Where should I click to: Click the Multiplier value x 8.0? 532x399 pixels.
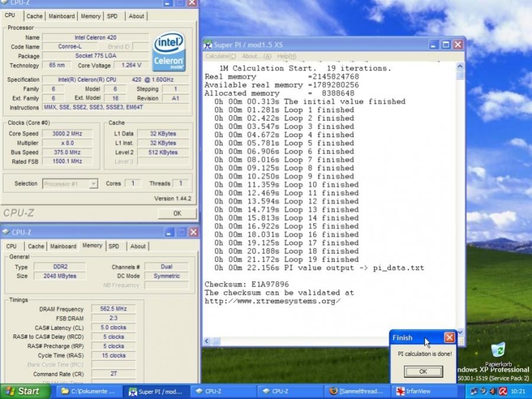point(67,143)
